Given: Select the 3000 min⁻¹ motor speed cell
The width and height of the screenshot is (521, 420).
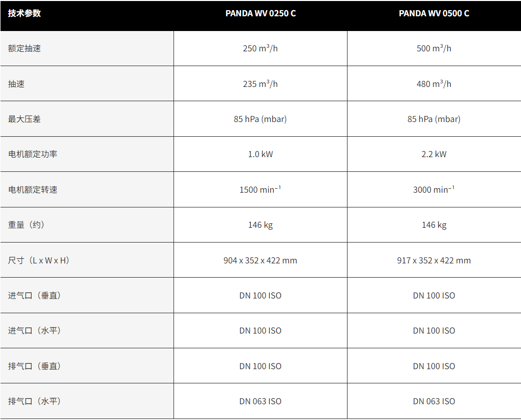Looking at the screenshot, I should (434, 190).
